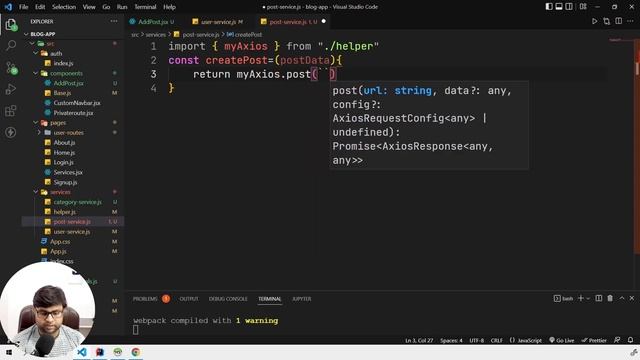Close the terminal panel with X
This screenshot has height=360, width=640.
click(x=632, y=298)
